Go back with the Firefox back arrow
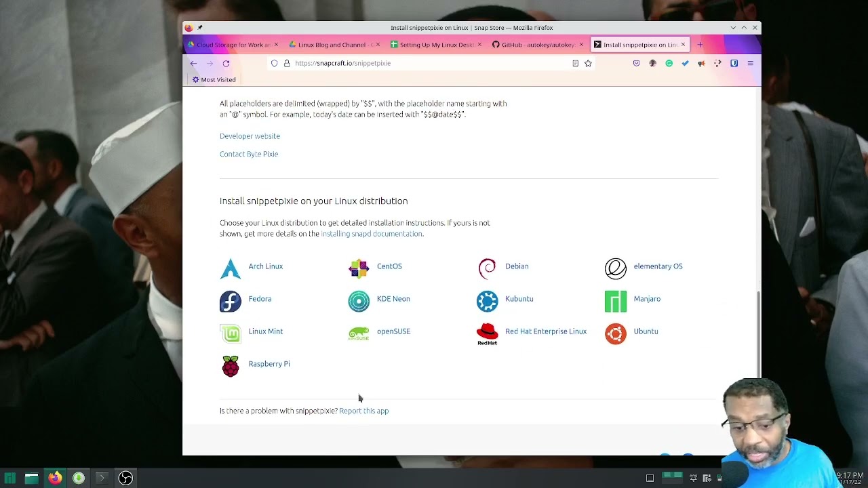 pos(193,63)
